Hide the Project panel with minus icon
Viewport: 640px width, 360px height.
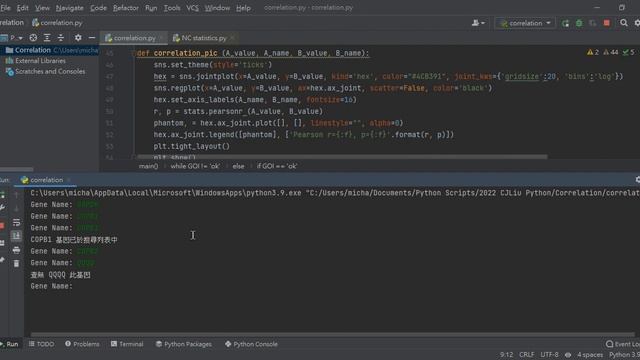click(92, 38)
